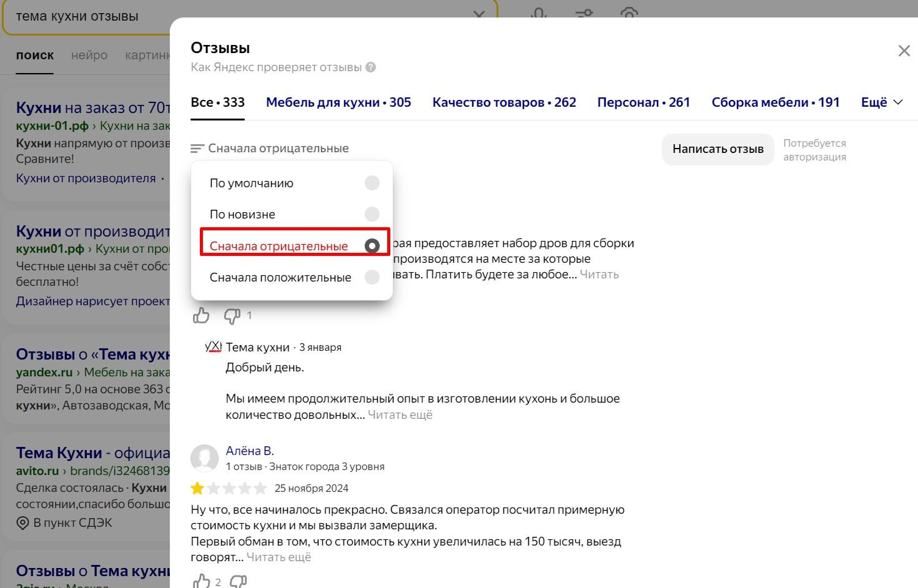
Task: Toggle the Сначала отрицательные sort dropdown
Action: [270, 149]
